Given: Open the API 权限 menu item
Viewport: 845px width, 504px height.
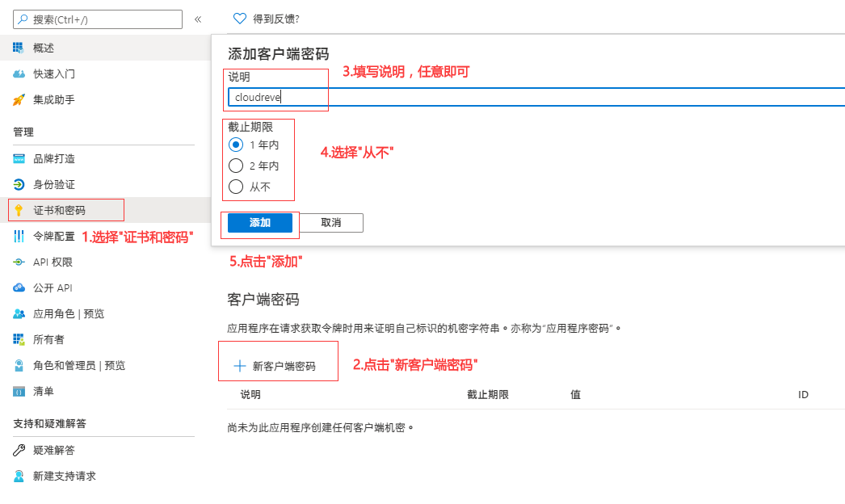Looking at the screenshot, I should (x=53, y=262).
